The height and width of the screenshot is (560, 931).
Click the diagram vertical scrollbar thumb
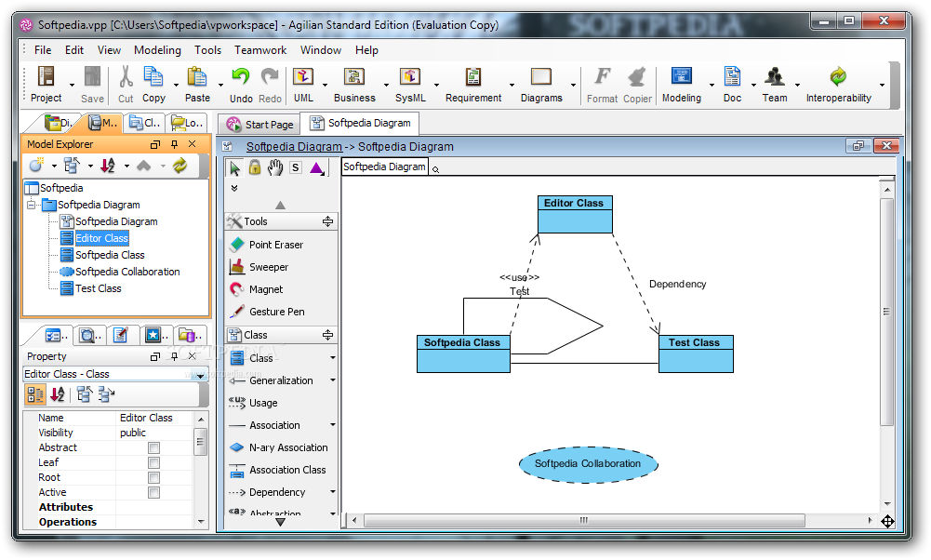point(886,312)
